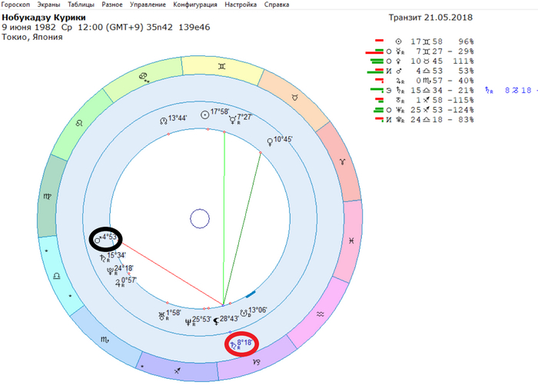
Task: Select the Venus glyph at 10°45'
Action: point(270,141)
